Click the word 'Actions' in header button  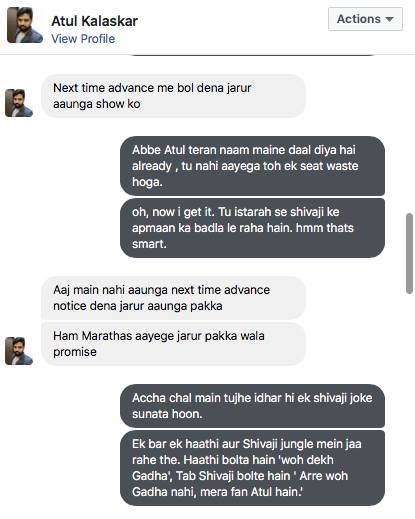359,19
